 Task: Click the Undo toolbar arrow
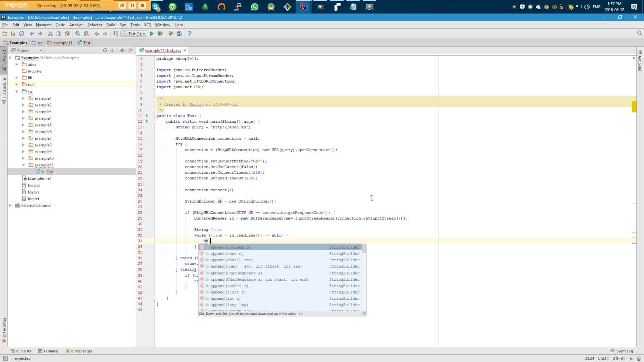[32, 34]
